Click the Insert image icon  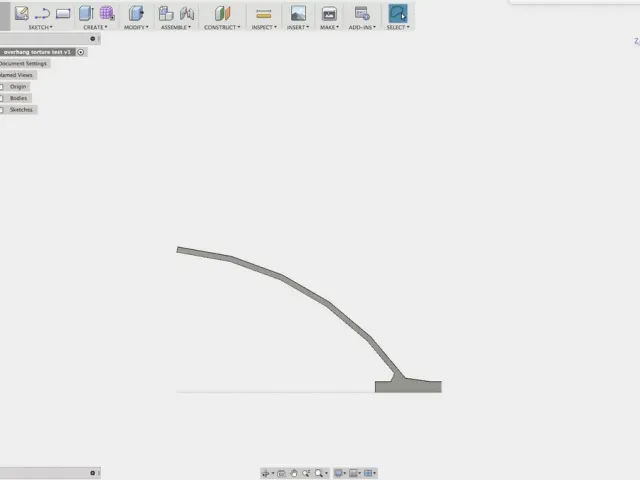tap(298, 13)
